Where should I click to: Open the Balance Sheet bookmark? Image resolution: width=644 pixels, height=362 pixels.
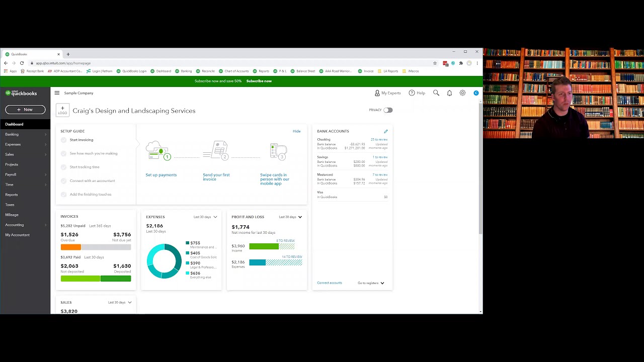point(303,71)
